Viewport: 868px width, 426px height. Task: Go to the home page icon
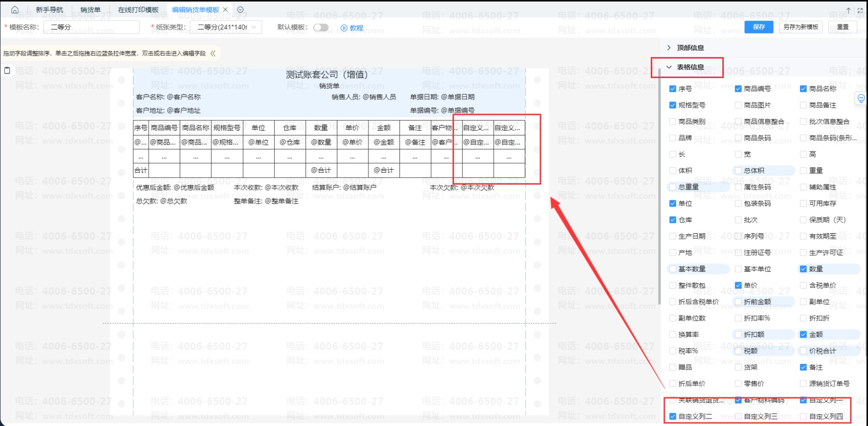(15, 10)
